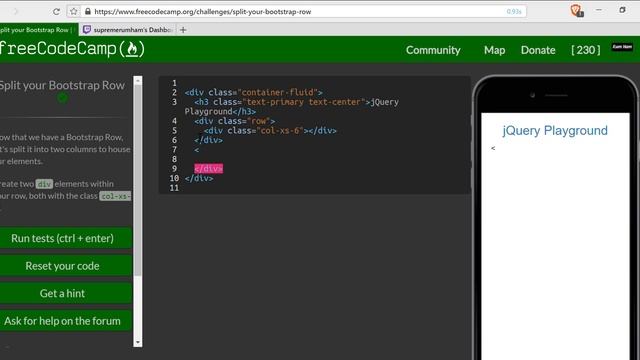Viewport: 640px width, 360px height.
Task: Click the jQuery Playground heading in phone preview
Action: pos(555,131)
